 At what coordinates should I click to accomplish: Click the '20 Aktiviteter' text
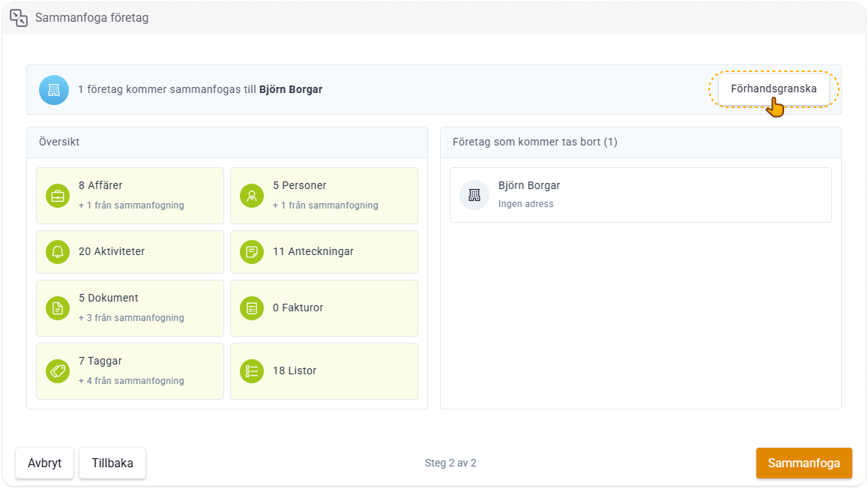(x=111, y=251)
